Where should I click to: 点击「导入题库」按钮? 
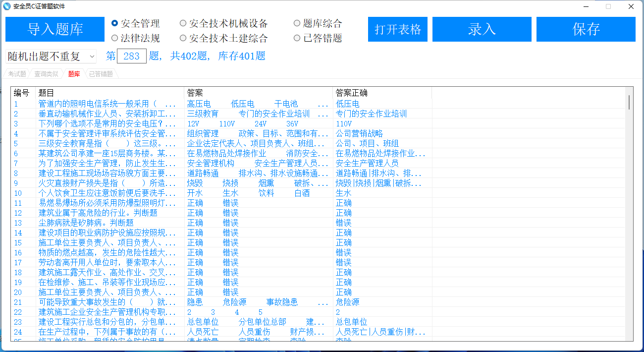click(x=54, y=29)
